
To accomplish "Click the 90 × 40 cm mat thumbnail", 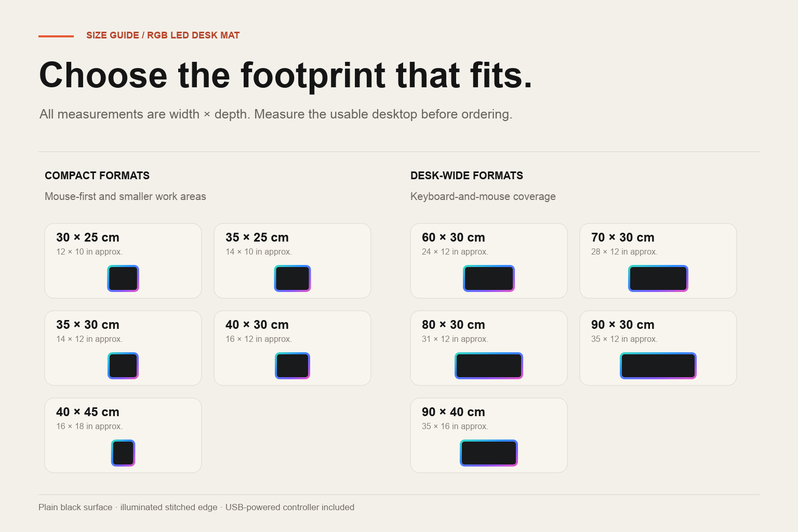I will point(489,453).
